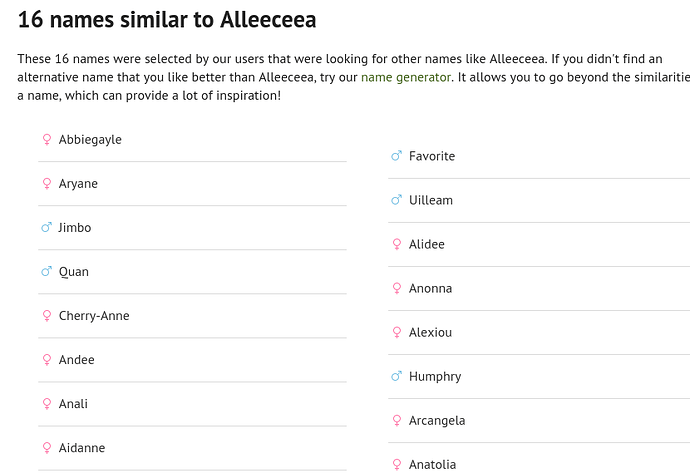Click the male icon beside Jimbo
This screenshot has width=690, height=473.
point(46,227)
